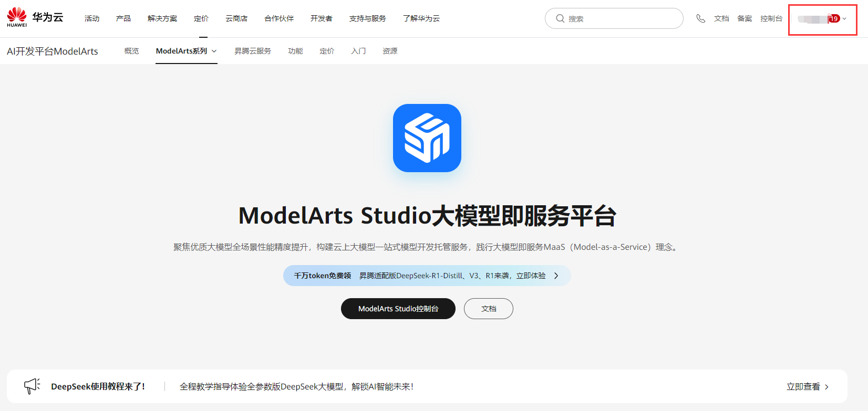The image size is (868, 411).
Task: Click the ModelArts Studio控制台 button
Action: click(x=398, y=309)
